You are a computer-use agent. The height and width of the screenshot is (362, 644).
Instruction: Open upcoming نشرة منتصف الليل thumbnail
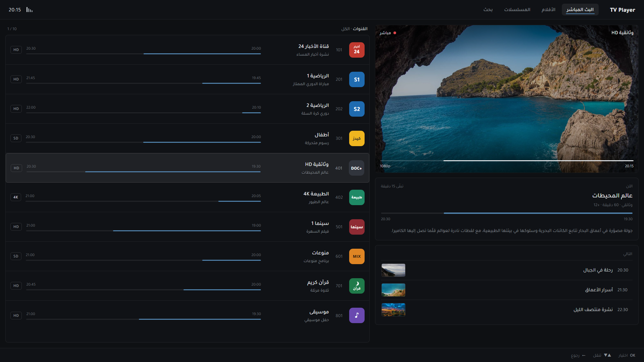click(393, 310)
